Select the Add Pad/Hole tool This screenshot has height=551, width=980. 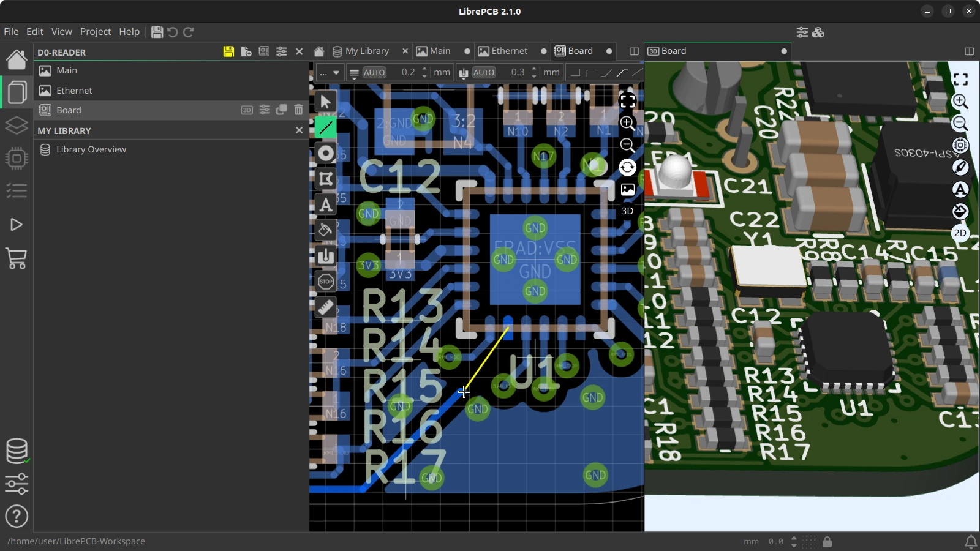click(326, 256)
